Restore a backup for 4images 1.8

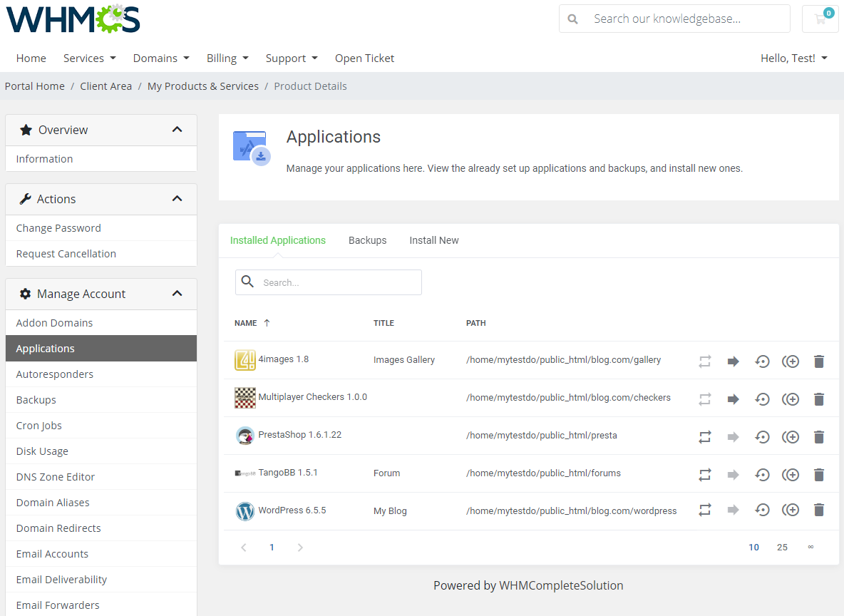(x=762, y=361)
